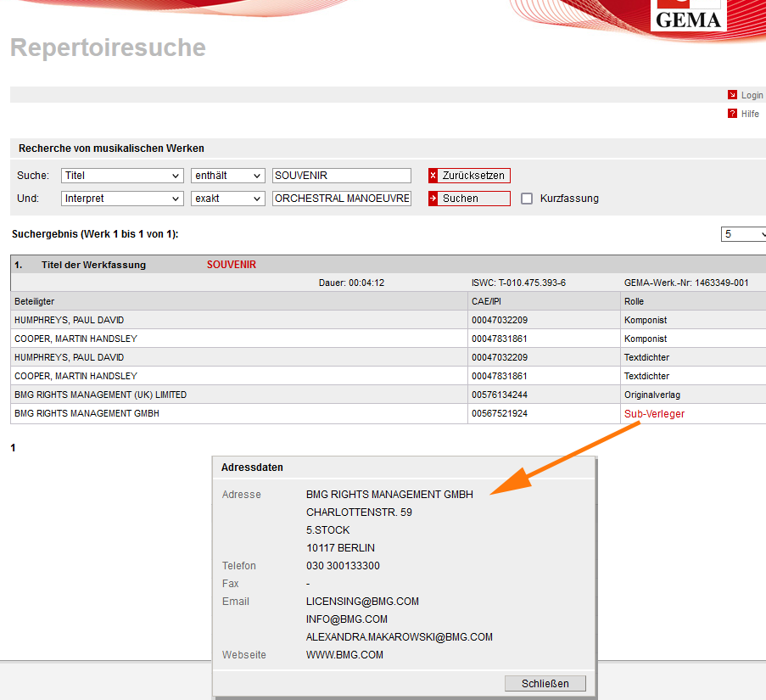The width and height of the screenshot is (766, 700).
Task: Click LICENSING@BMG.COM email in popup
Action: [x=362, y=602]
